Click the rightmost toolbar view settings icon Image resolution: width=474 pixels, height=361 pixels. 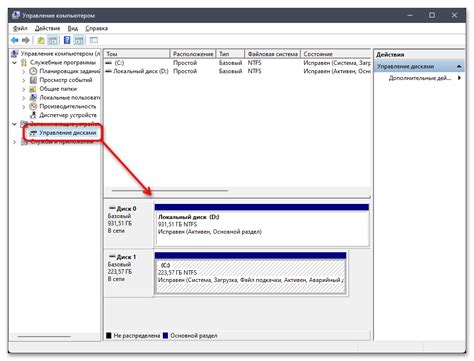coord(94,40)
